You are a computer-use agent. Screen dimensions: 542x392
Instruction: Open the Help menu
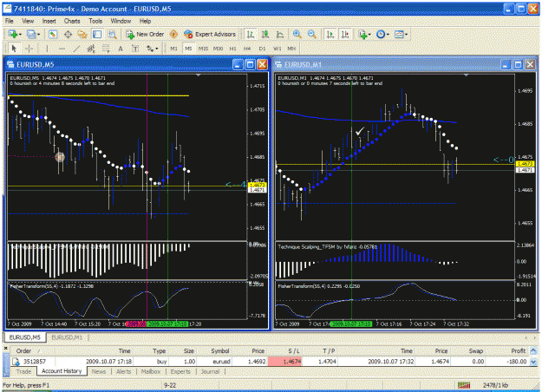(145, 21)
